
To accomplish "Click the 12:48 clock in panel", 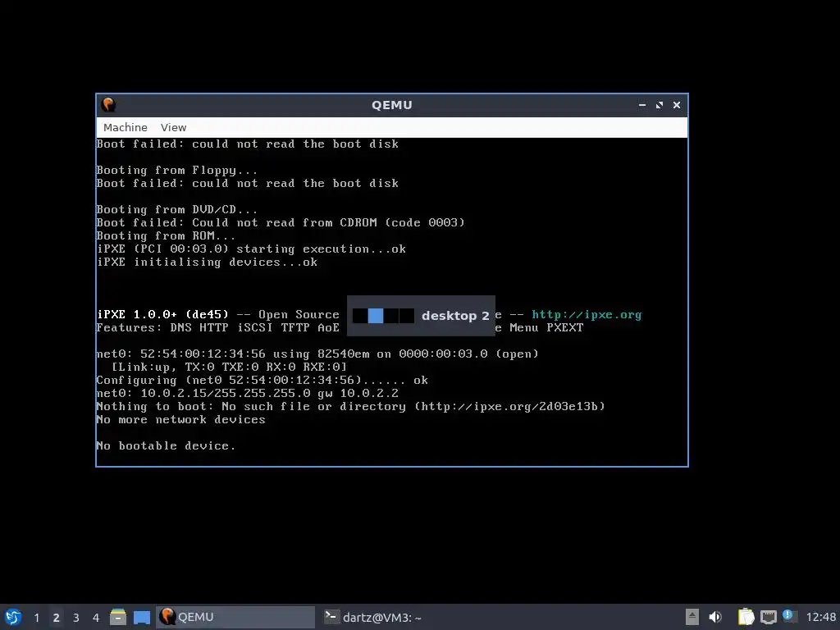I will coord(820,617).
